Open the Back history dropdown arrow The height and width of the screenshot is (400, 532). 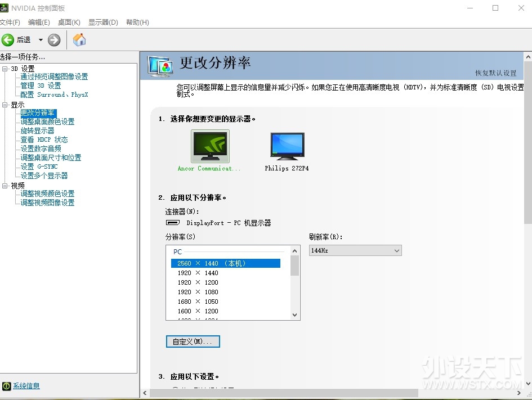tap(41, 40)
